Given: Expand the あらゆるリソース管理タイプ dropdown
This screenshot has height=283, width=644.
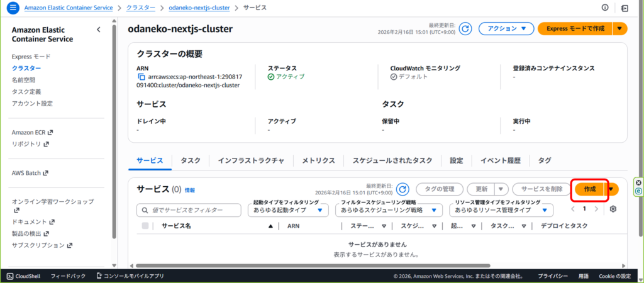Looking at the screenshot, I should coord(503,209).
